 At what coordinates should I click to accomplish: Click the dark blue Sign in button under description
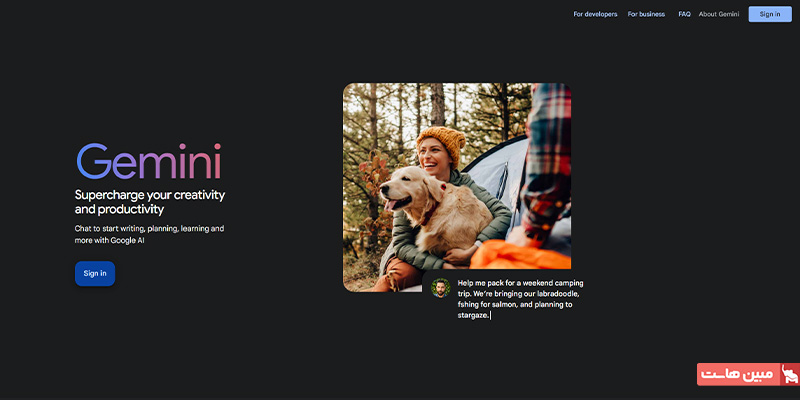tap(95, 273)
